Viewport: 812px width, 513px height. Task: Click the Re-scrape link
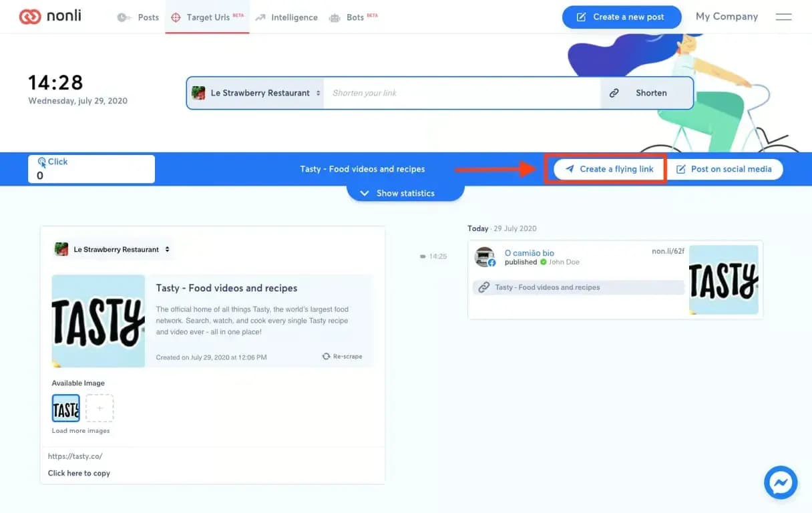pos(342,357)
